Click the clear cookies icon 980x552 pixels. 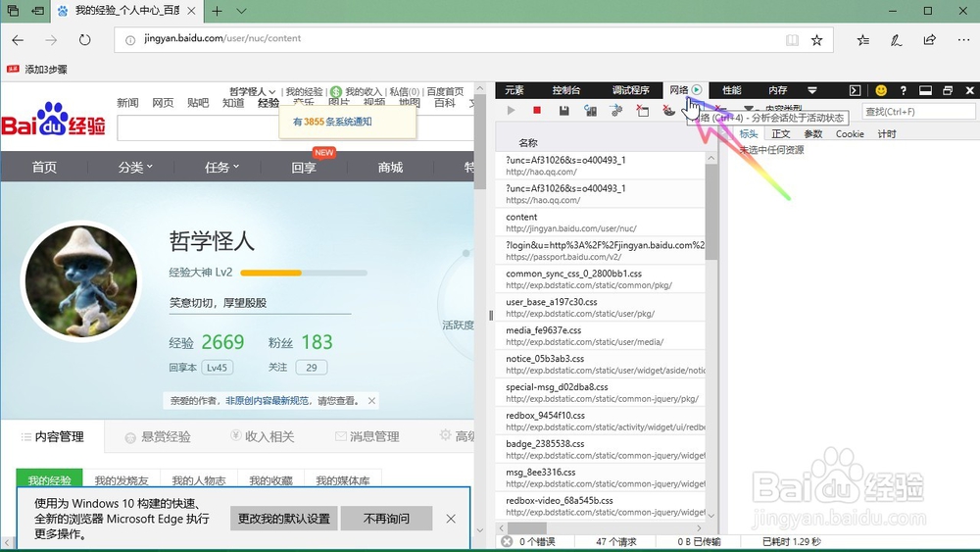[668, 111]
